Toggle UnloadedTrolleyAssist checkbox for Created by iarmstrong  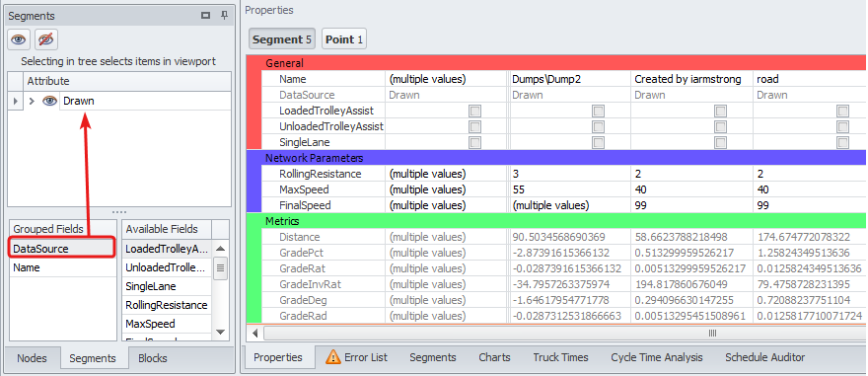pyautogui.click(x=720, y=126)
